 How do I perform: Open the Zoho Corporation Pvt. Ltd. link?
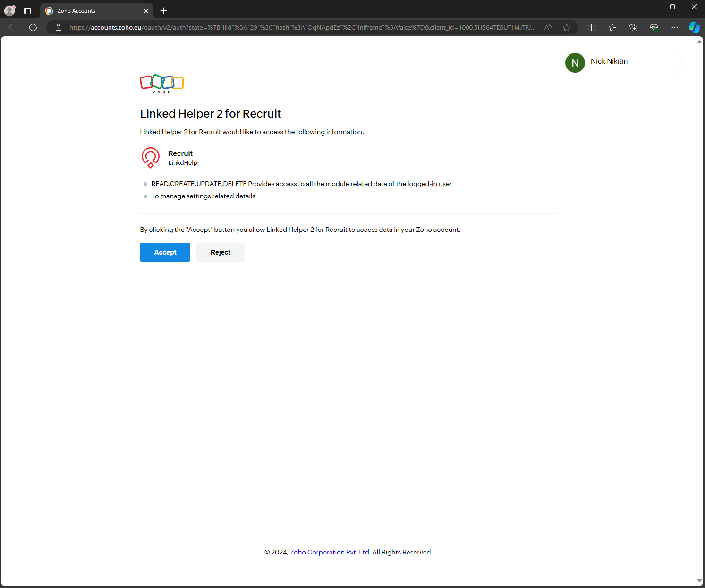click(330, 552)
